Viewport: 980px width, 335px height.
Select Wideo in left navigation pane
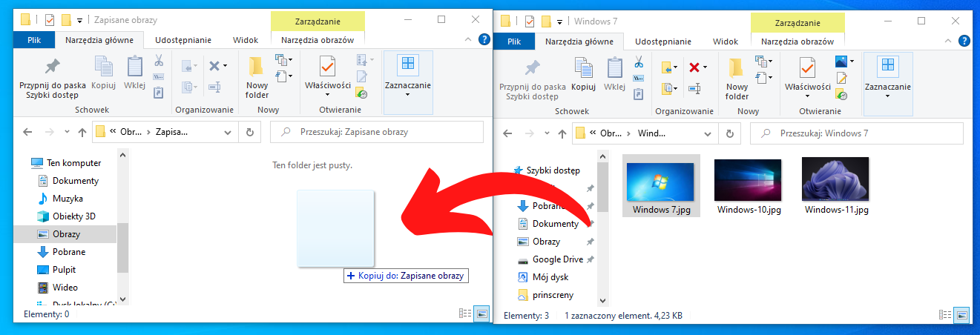coord(65,288)
